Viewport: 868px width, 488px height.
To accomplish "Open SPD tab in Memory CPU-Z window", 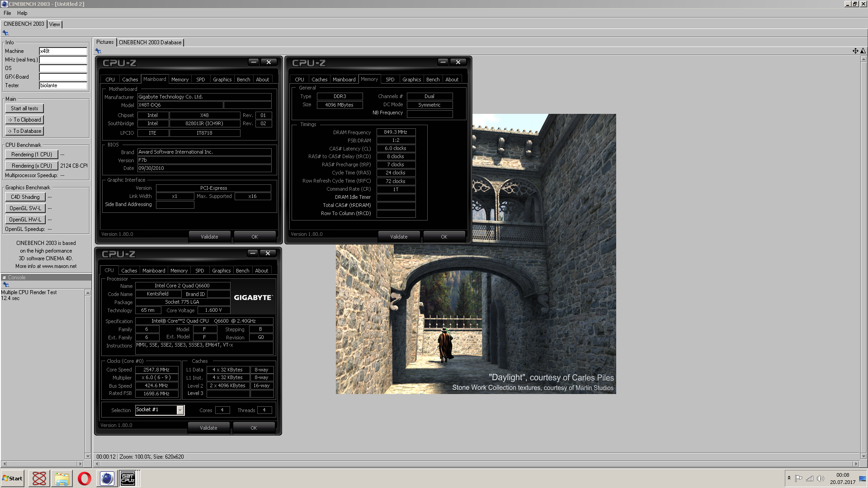I will pos(390,80).
